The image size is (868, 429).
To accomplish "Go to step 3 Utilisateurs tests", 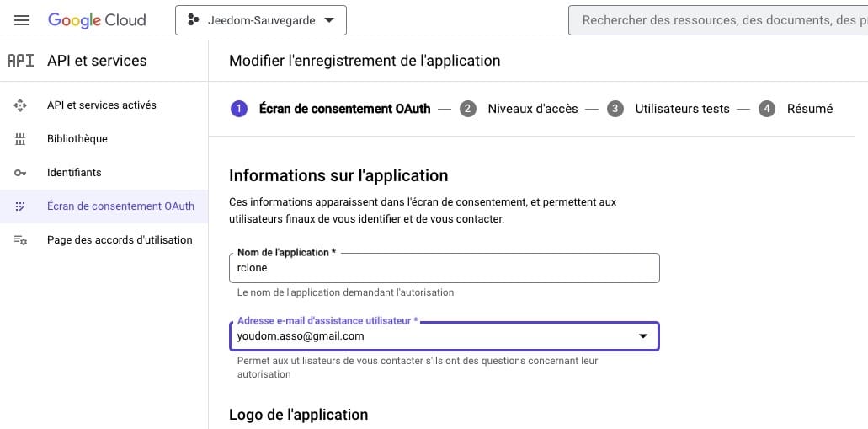I will click(x=668, y=109).
